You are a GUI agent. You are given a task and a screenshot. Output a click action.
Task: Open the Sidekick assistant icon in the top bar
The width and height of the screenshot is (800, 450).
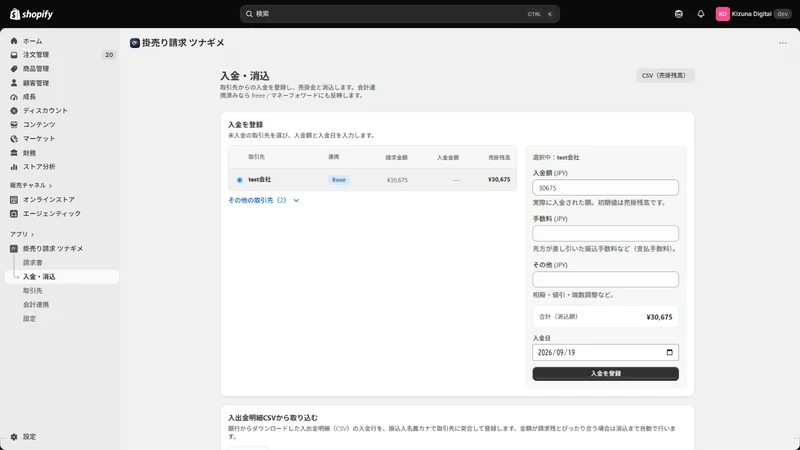pos(679,14)
